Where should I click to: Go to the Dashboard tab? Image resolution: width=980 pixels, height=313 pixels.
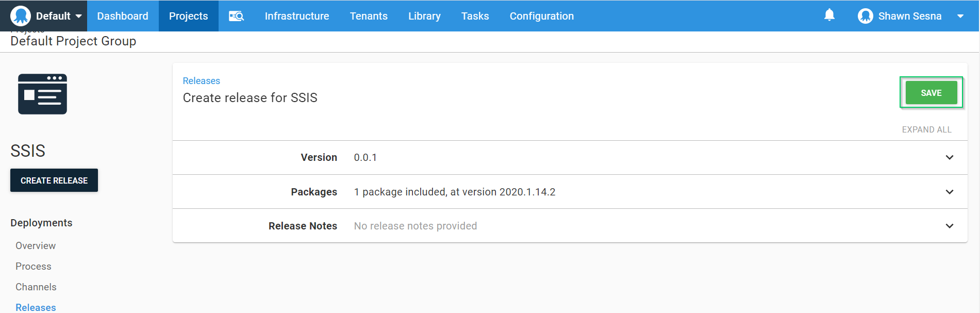(x=123, y=16)
